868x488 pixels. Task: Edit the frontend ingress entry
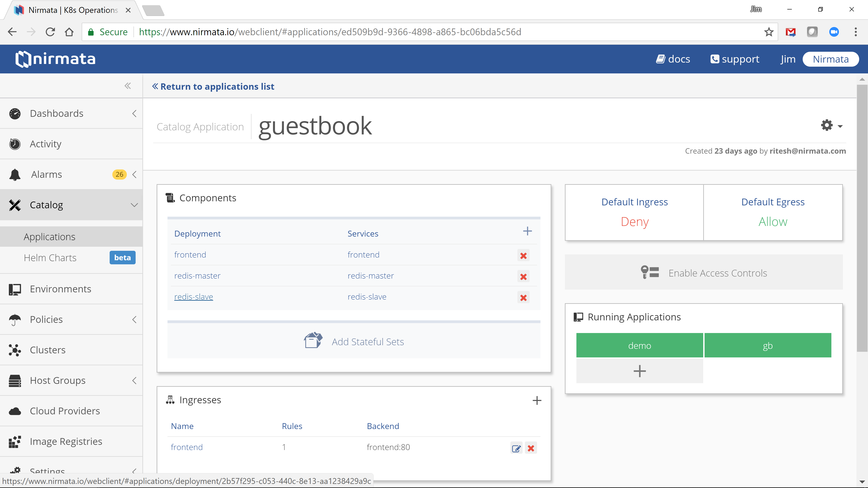pos(516,448)
